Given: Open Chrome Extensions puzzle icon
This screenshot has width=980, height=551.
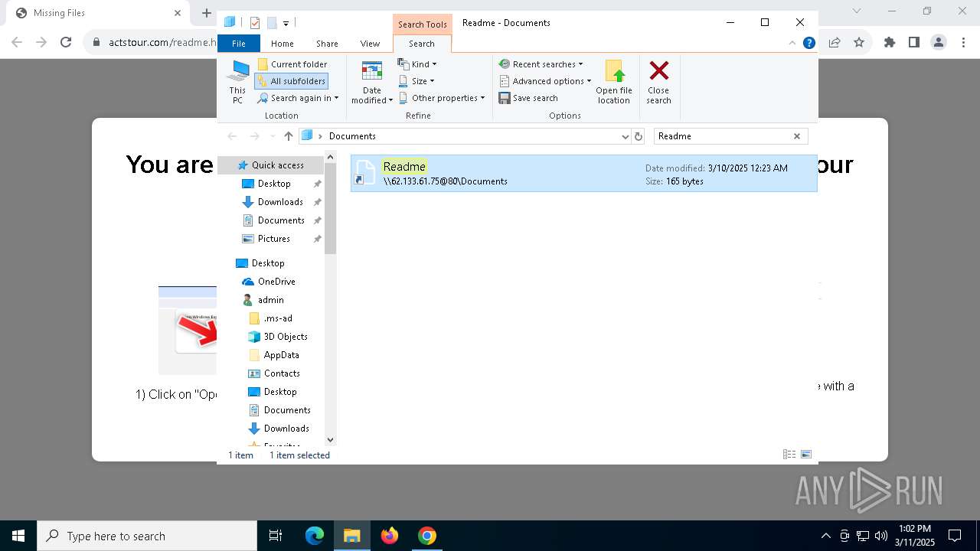Looking at the screenshot, I should coord(890,43).
